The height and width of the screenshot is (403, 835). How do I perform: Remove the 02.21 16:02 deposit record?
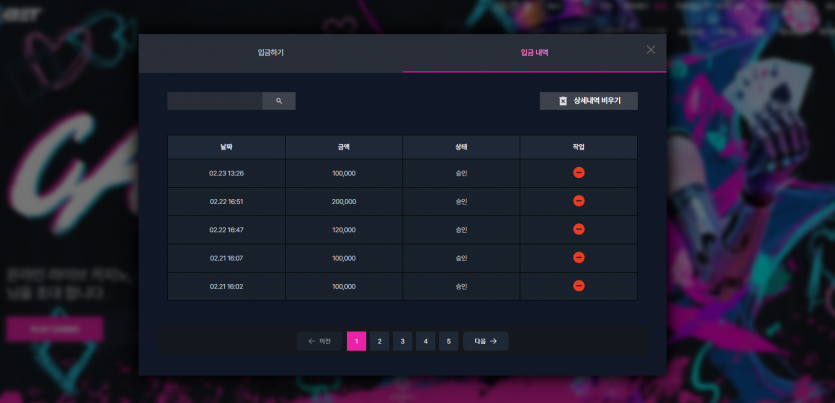(579, 286)
